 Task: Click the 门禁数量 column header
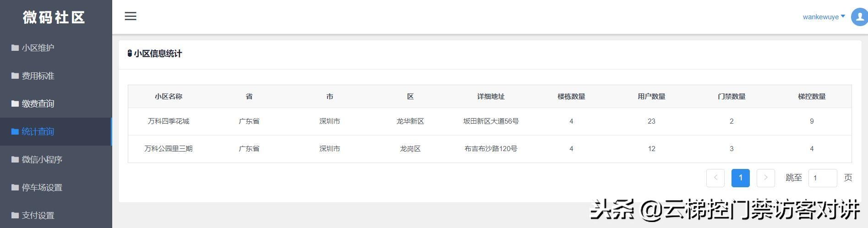coord(732,97)
